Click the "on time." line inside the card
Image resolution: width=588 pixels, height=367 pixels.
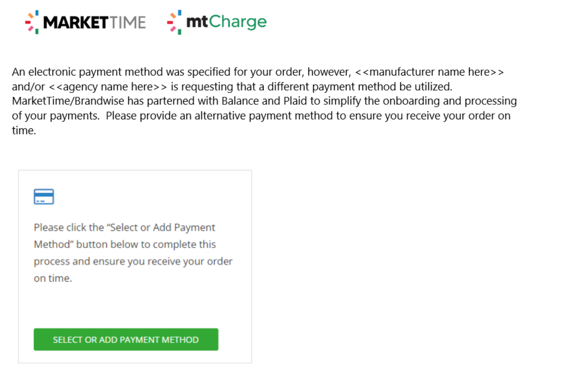coord(53,278)
